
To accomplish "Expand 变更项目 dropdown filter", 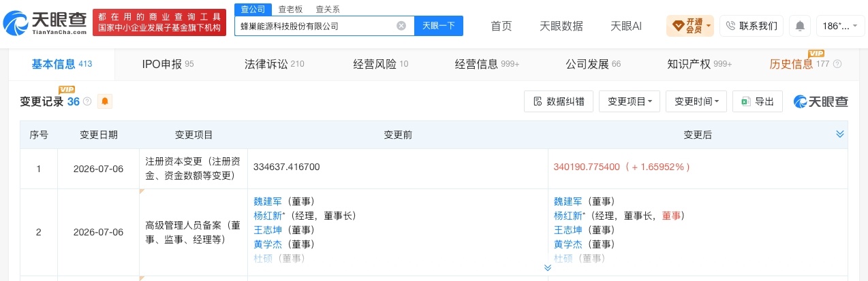I will point(630,101).
